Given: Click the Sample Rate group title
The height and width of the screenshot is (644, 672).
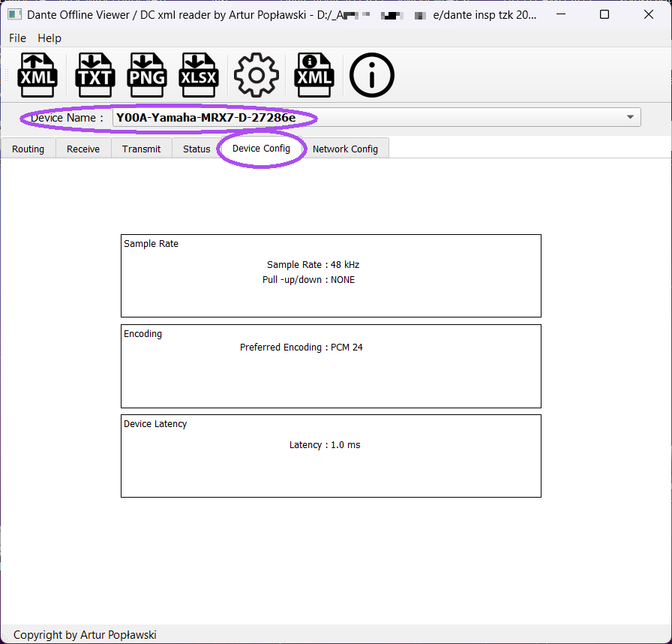Looking at the screenshot, I should [151, 243].
